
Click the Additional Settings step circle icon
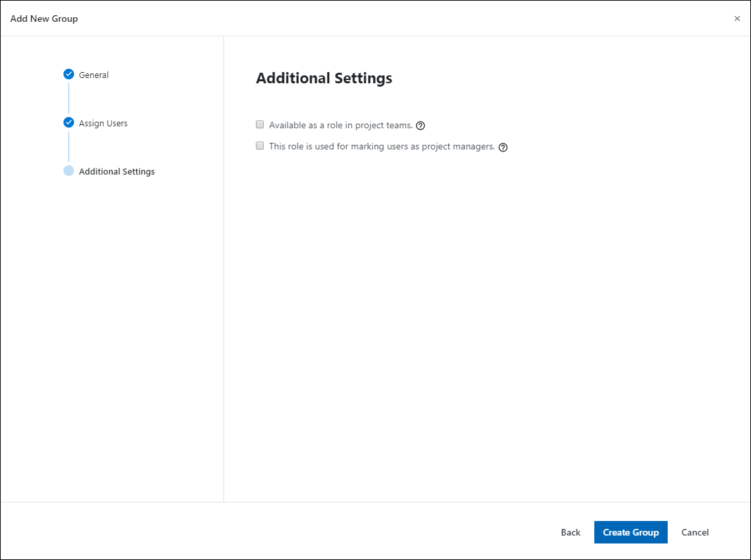pos(69,171)
